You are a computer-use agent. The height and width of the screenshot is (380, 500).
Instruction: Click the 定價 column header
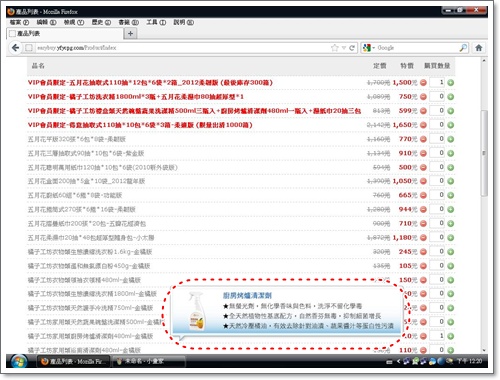380,66
